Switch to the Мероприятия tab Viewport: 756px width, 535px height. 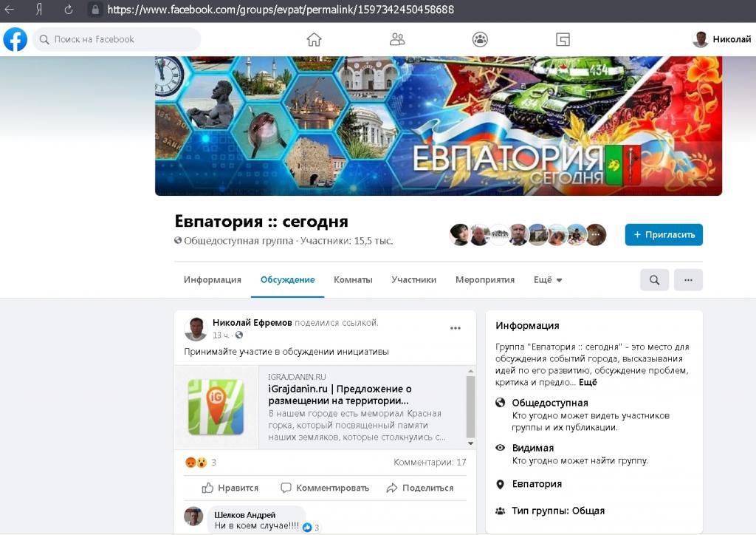tap(484, 280)
